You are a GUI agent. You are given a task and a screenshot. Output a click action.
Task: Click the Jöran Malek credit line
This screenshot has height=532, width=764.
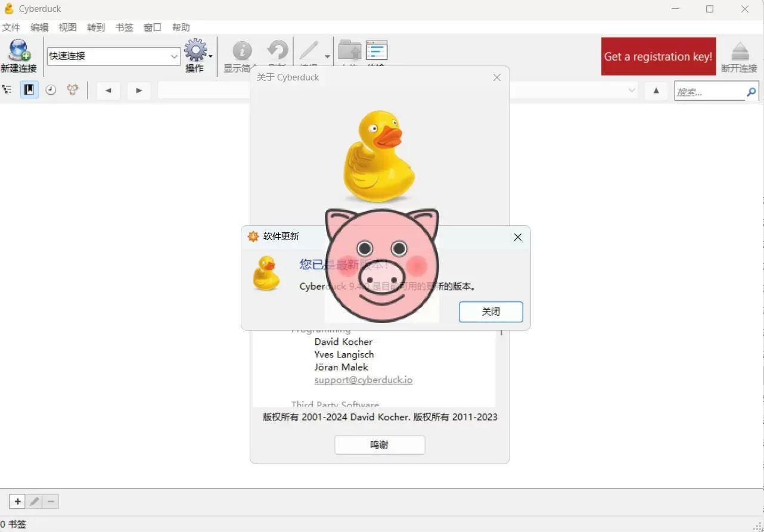click(341, 367)
